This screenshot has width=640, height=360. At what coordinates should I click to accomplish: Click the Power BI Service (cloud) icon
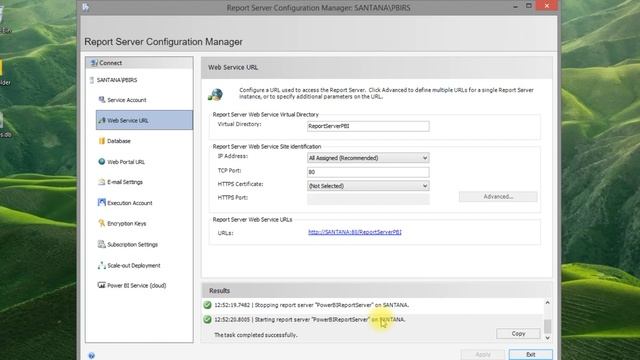point(102,285)
